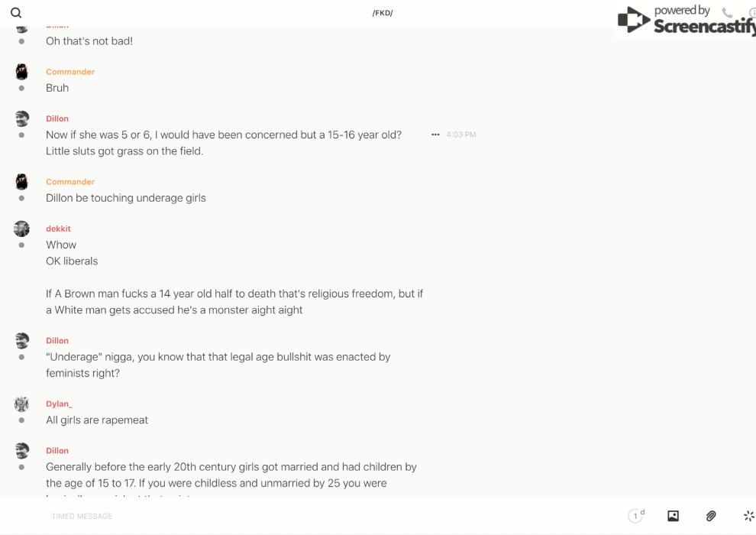Click the Dylan_ sender name

(59, 404)
